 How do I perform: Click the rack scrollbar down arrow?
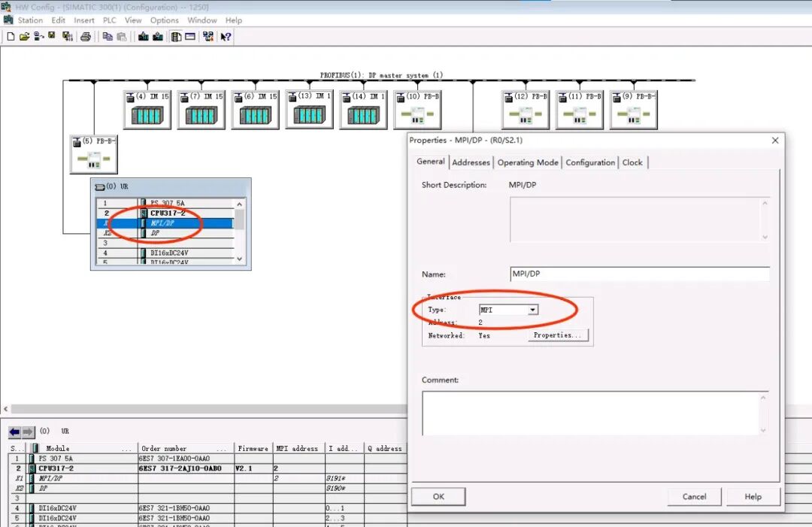pos(239,259)
